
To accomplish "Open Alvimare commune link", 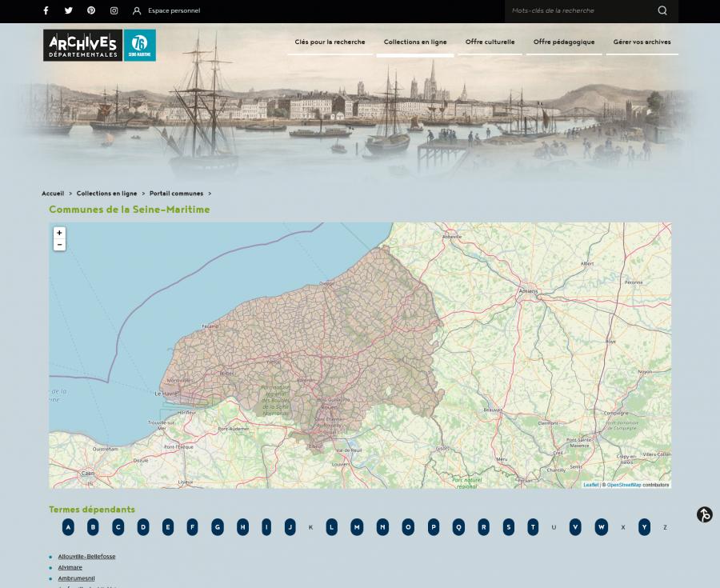I will [x=70, y=567].
